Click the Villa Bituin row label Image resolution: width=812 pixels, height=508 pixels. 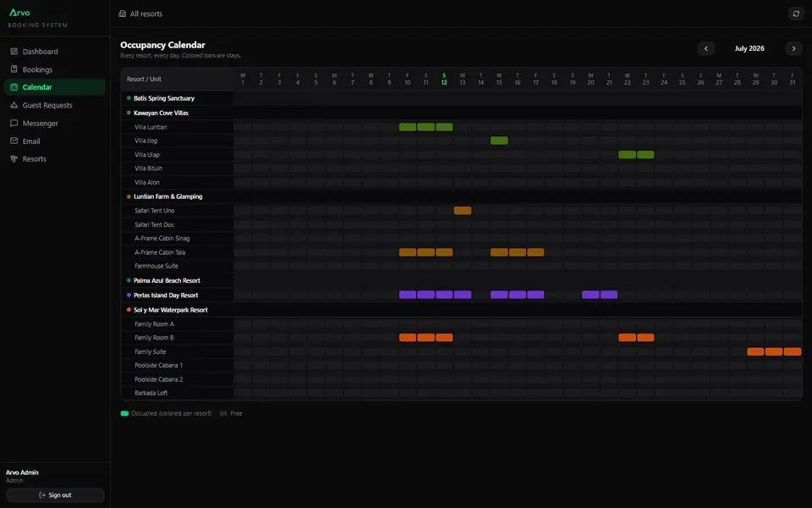point(149,168)
